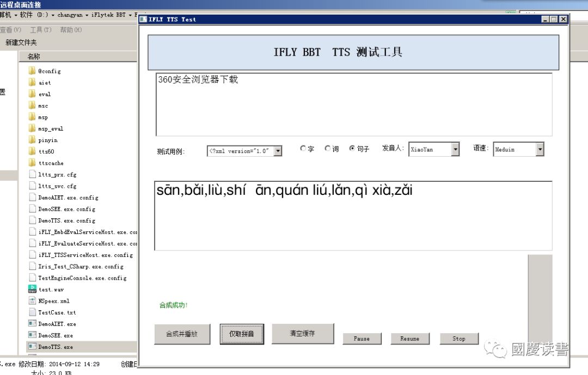
Task: Click the 清空缓存 button
Action: coord(302,333)
